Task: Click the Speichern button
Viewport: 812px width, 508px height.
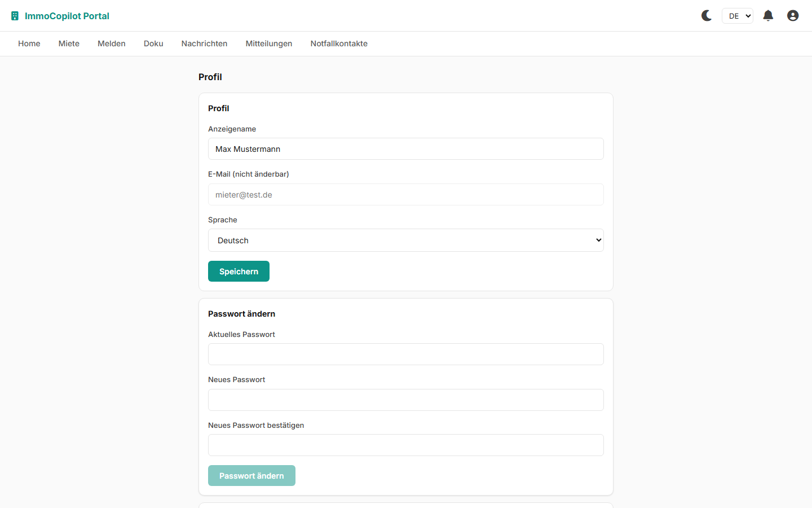Action: (x=239, y=271)
